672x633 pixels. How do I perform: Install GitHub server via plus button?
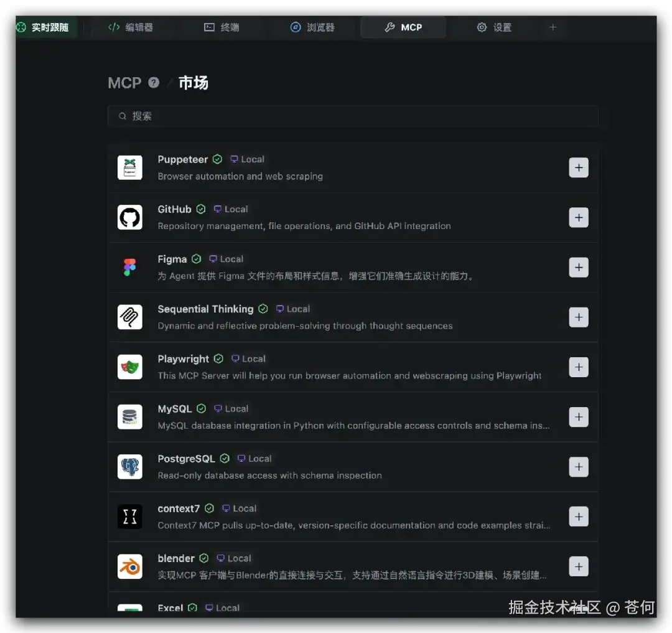coord(578,217)
